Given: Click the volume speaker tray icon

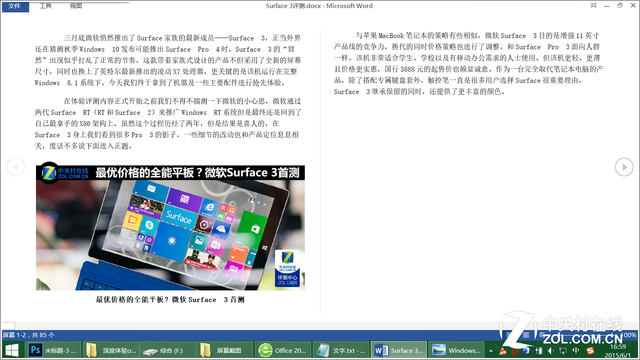Looking at the screenshot, I should pyautogui.click(x=551, y=351).
